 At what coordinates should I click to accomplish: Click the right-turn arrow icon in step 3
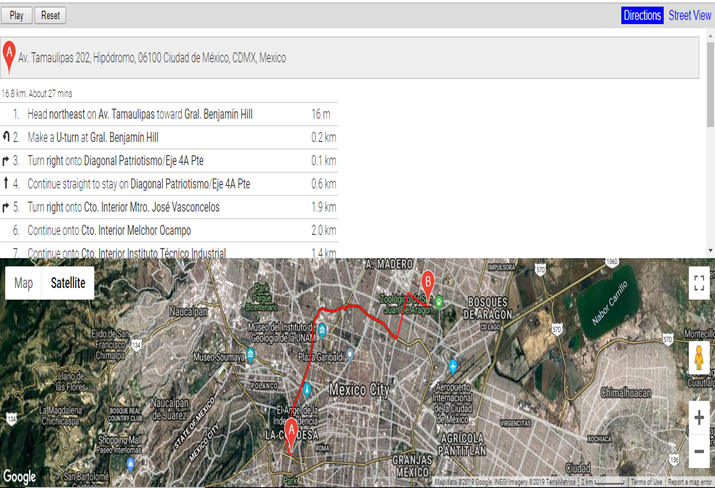point(5,161)
